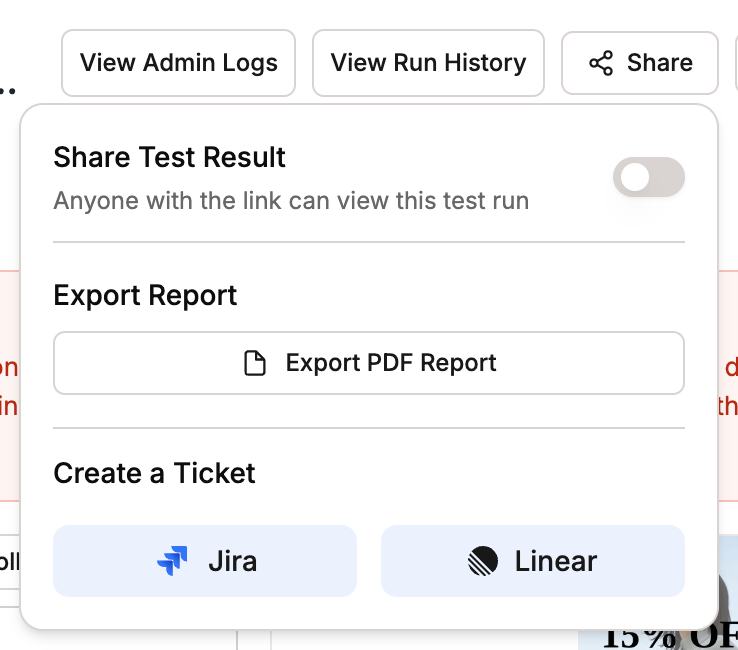This screenshot has height=650, width=738.
Task: Click the Export Report section heading
Action: [x=145, y=296]
